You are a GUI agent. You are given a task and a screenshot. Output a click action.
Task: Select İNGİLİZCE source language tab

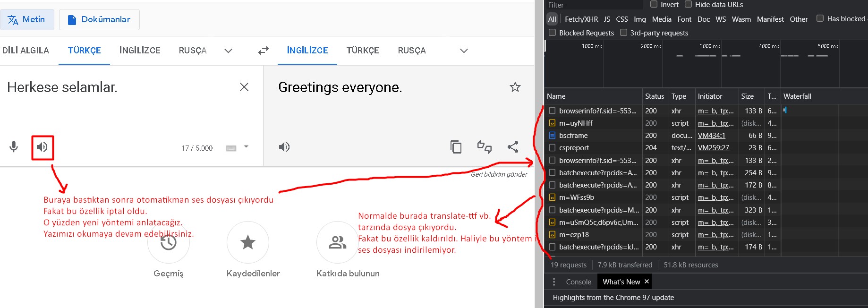point(140,51)
